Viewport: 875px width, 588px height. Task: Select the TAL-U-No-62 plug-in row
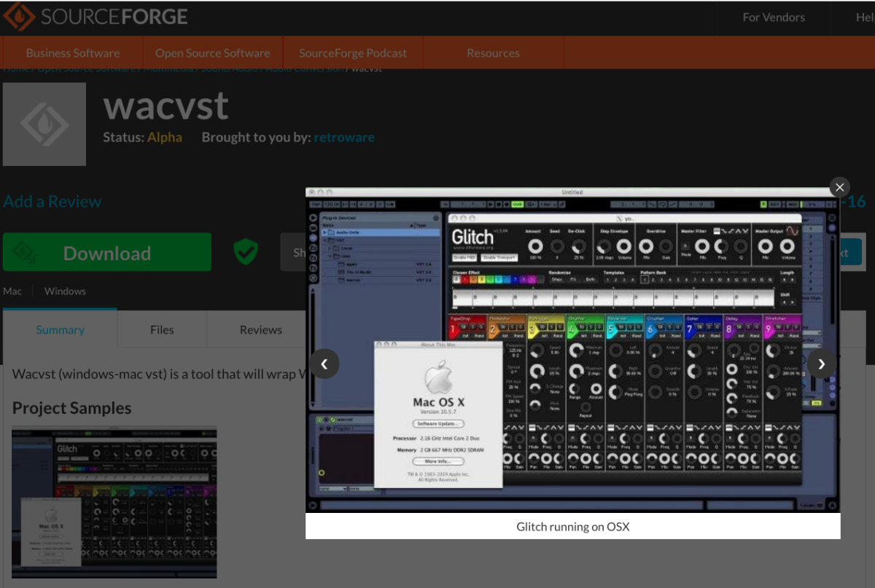pyautogui.click(x=381, y=271)
